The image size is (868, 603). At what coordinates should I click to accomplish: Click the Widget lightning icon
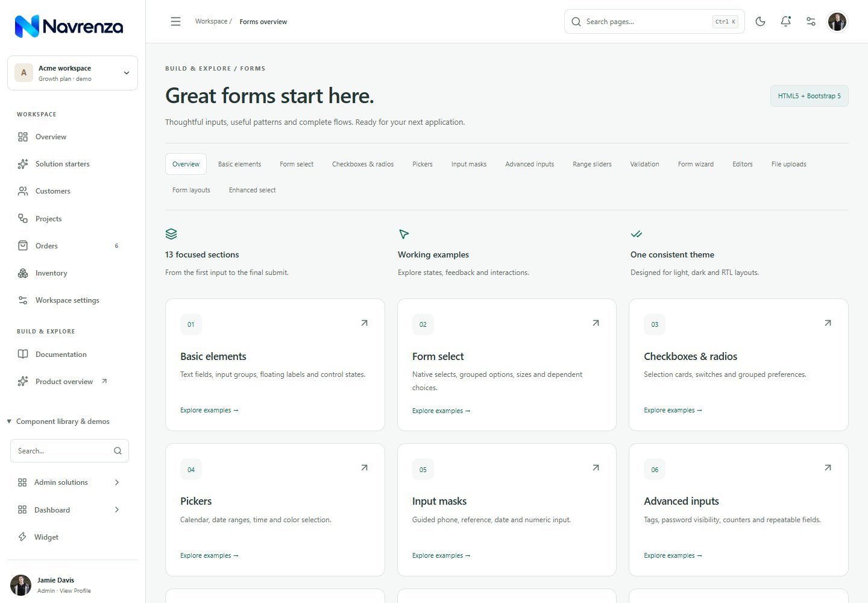(x=22, y=537)
